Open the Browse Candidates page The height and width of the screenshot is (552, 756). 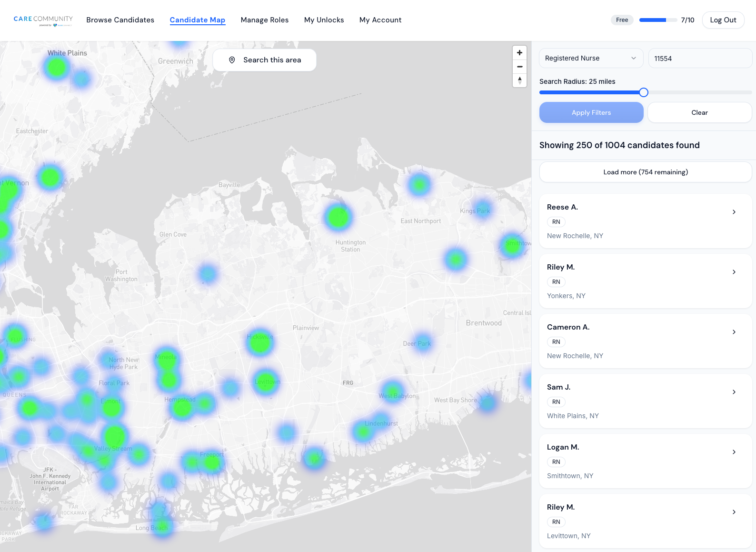point(120,20)
